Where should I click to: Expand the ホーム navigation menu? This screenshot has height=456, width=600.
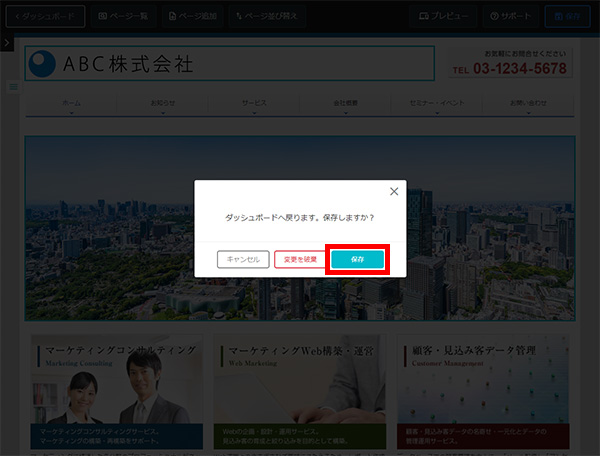coord(72,106)
